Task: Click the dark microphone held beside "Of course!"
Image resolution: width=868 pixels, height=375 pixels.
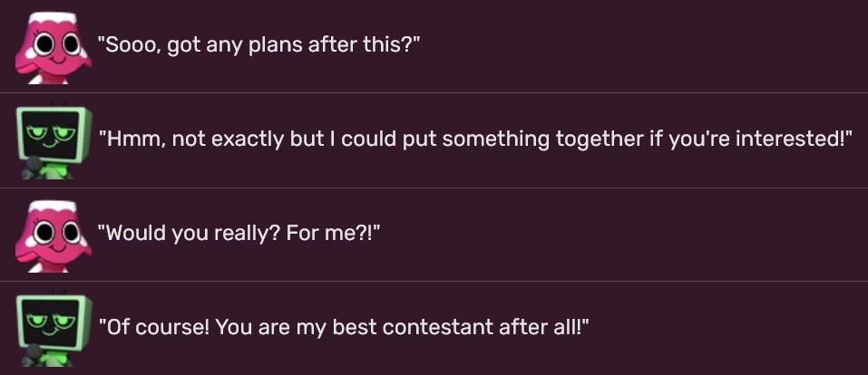Action: (32, 354)
